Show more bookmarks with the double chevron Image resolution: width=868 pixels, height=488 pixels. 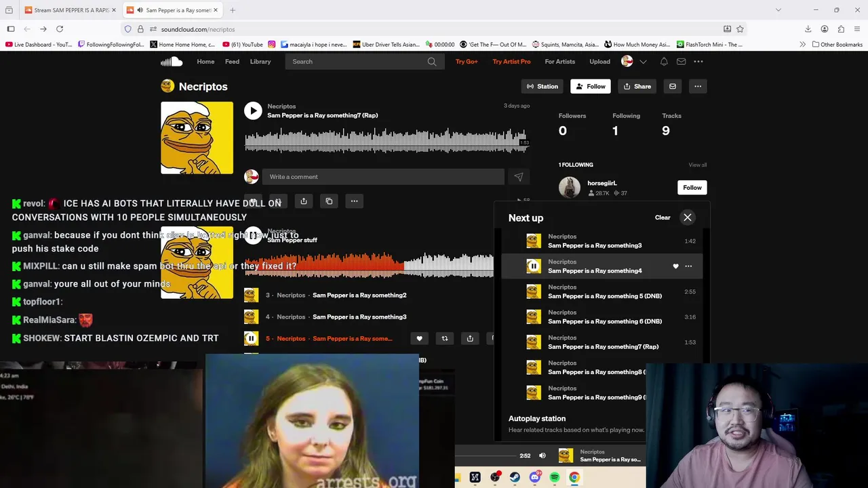pyautogui.click(x=802, y=45)
